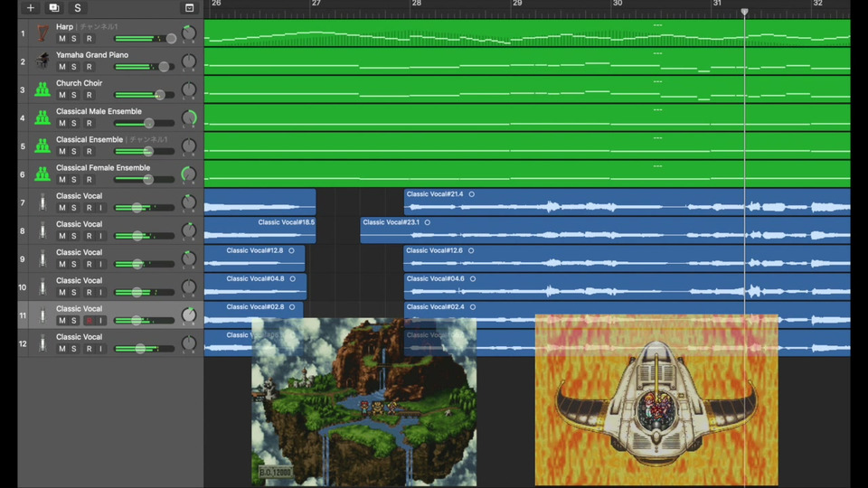
Task: Click loop circle icon on Classic Vocal#12.6
Action: coord(471,250)
